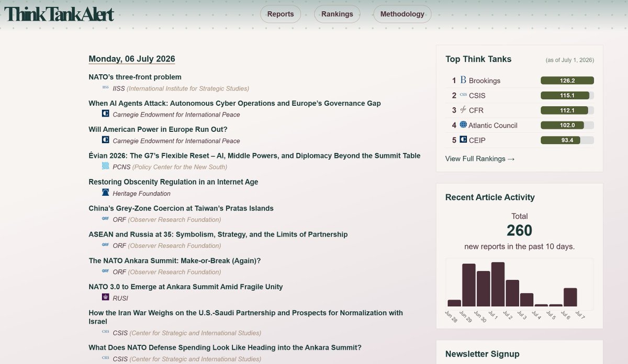
Task: Click the Heritage Foundation source label
Action: [142, 193]
